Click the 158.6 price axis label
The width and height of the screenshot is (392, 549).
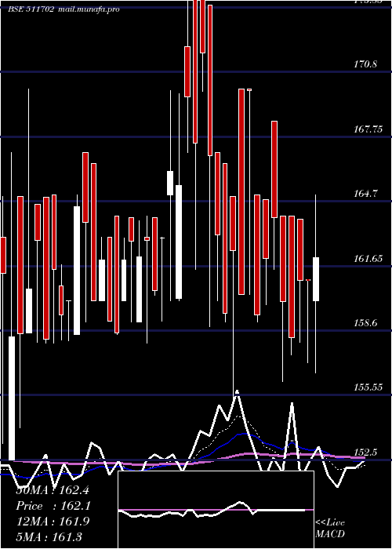point(365,322)
